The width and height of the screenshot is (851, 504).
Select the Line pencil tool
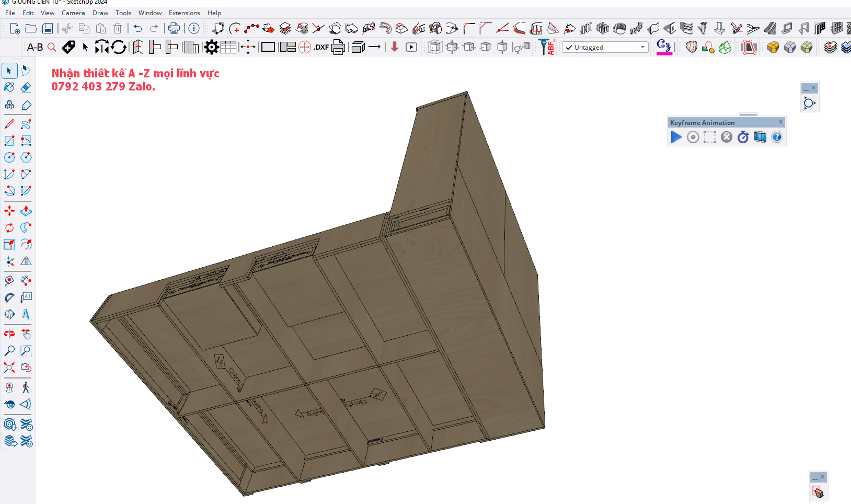coord(9,124)
